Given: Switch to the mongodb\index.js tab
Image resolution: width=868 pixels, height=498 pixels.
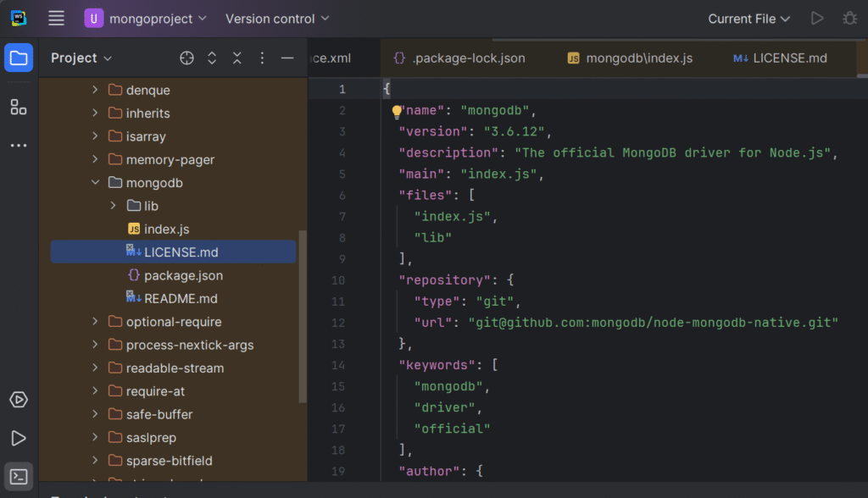Looking at the screenshot, I should (x=630, y=58).
